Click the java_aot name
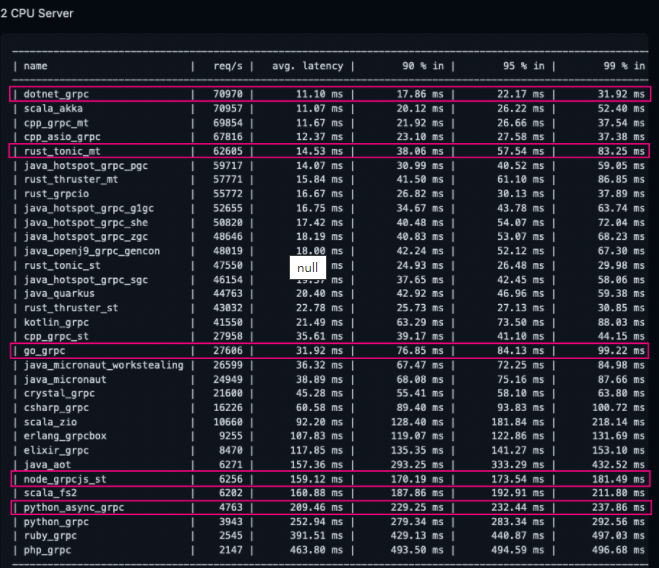The image size is (659, 568). [x=47, y=465]
